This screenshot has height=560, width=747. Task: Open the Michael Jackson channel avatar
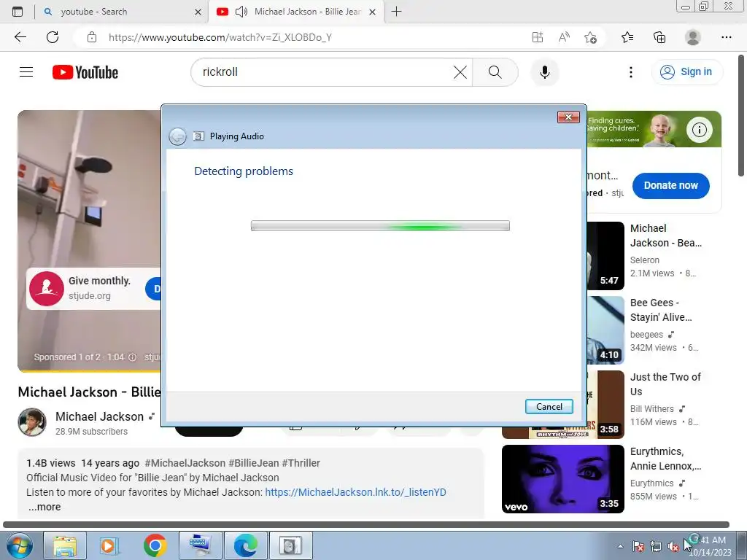click(32, 422)
